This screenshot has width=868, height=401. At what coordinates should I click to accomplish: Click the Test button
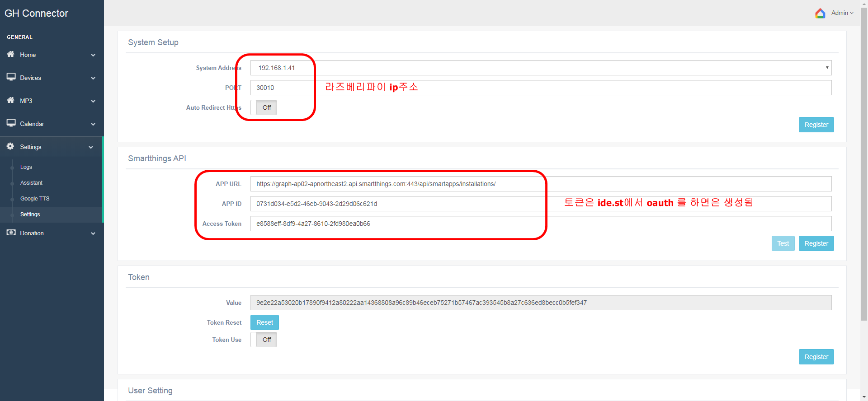[x=783, y=243]
